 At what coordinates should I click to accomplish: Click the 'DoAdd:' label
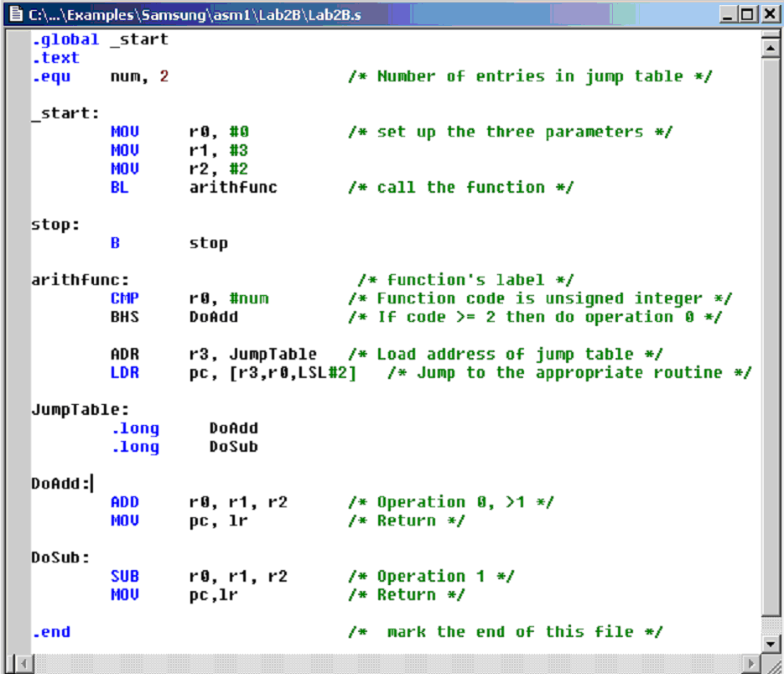pyautogui.click(x=60, y=484)
